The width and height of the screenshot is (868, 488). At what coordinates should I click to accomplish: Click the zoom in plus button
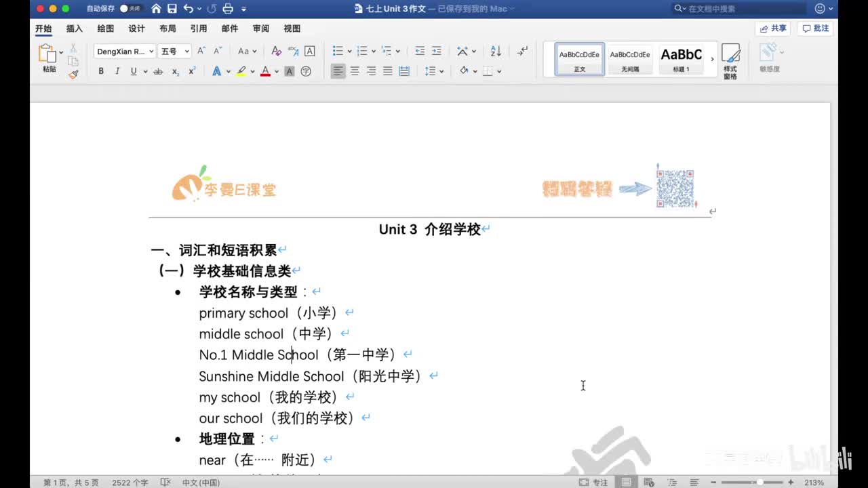point(791,483)
